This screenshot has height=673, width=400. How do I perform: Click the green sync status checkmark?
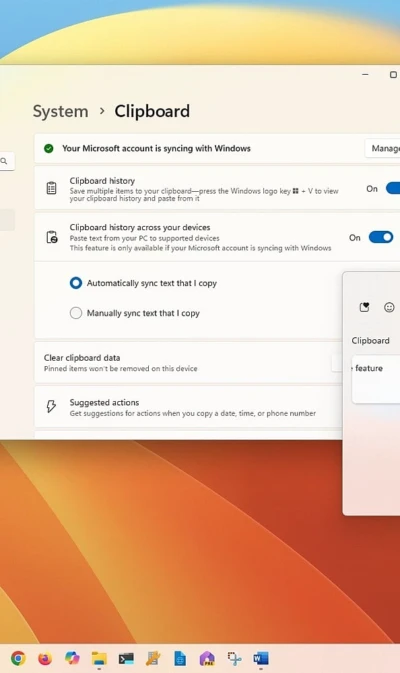point(48,149)
